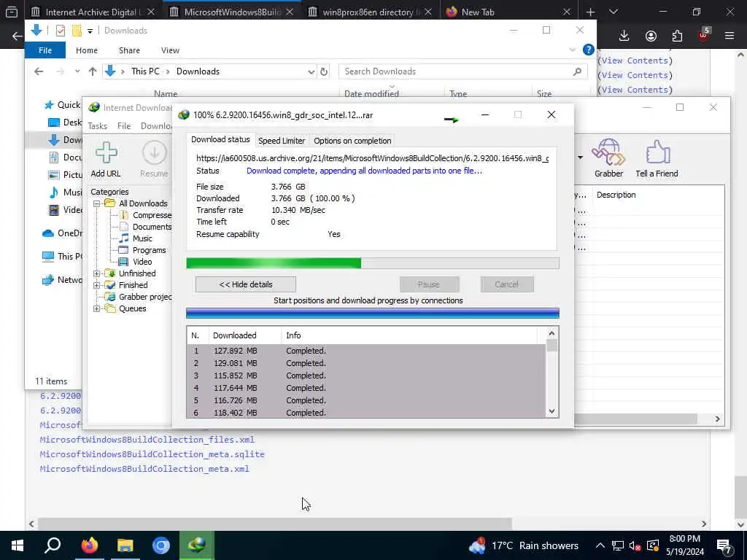The image size is (747, 560).
Task: Click the first View Contents link
Action: 635,61
